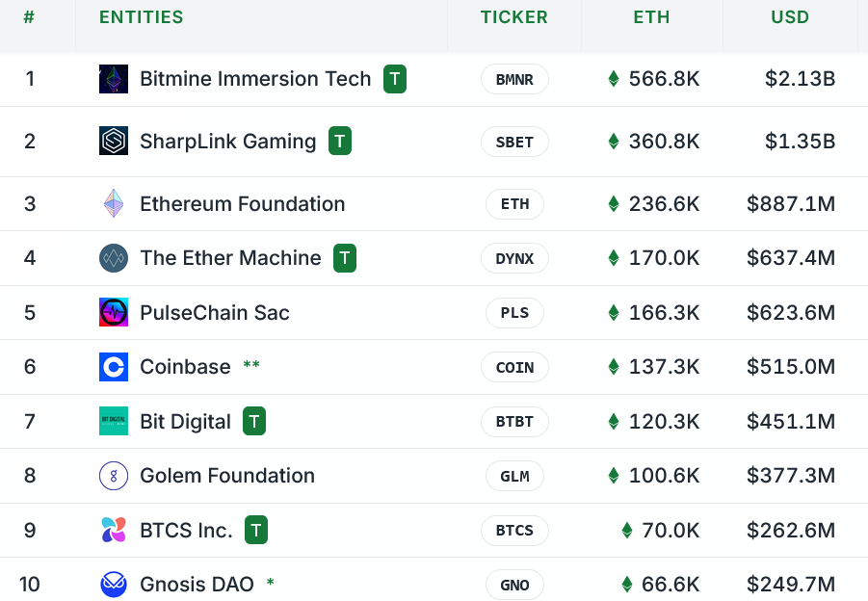Click the green T badge beside Bitmine
868x601 pixels.
click(x=395, y=79)
